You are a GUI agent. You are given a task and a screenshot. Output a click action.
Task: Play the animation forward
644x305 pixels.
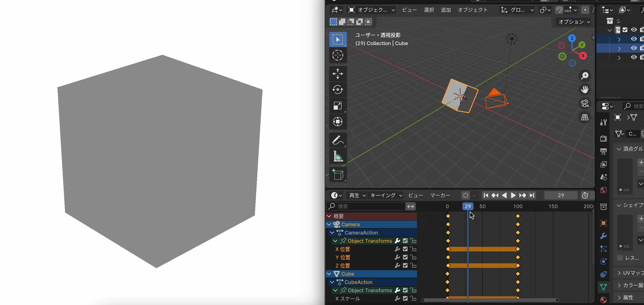pos(513,195)
